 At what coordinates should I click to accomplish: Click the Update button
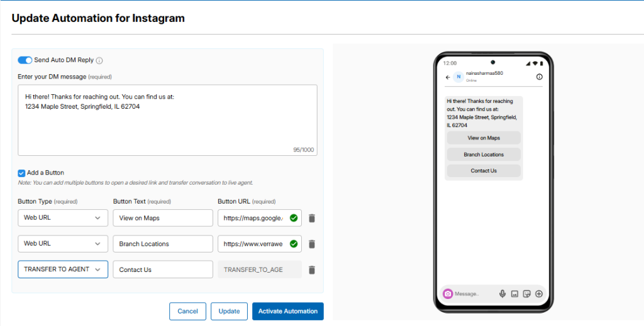(x=229, y=311)
